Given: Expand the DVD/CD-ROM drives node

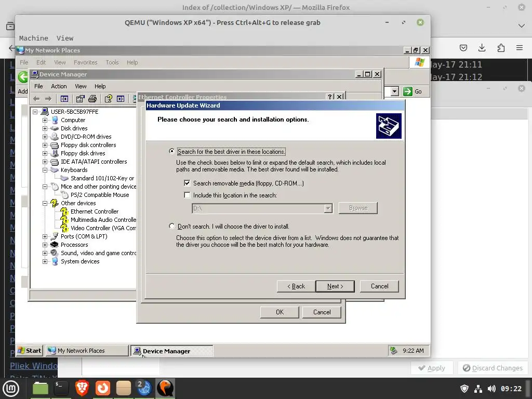Looking at the screenshot, I should [x=45, y=137].
